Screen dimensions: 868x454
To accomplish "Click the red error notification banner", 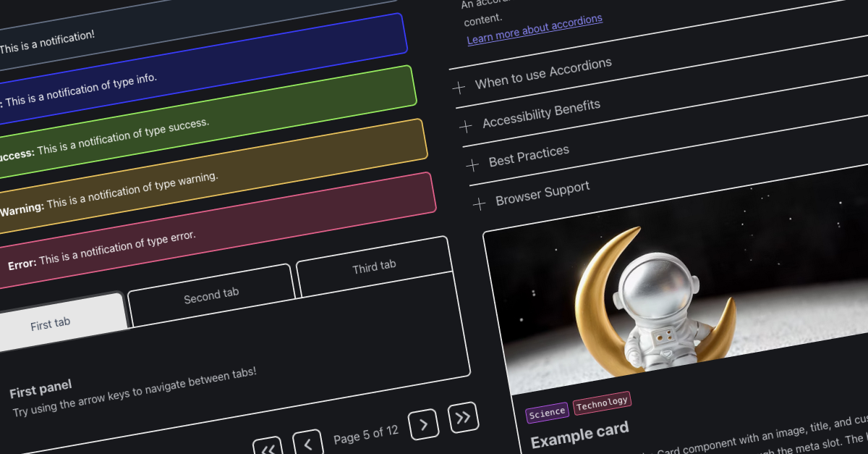I will coord(217,228).
